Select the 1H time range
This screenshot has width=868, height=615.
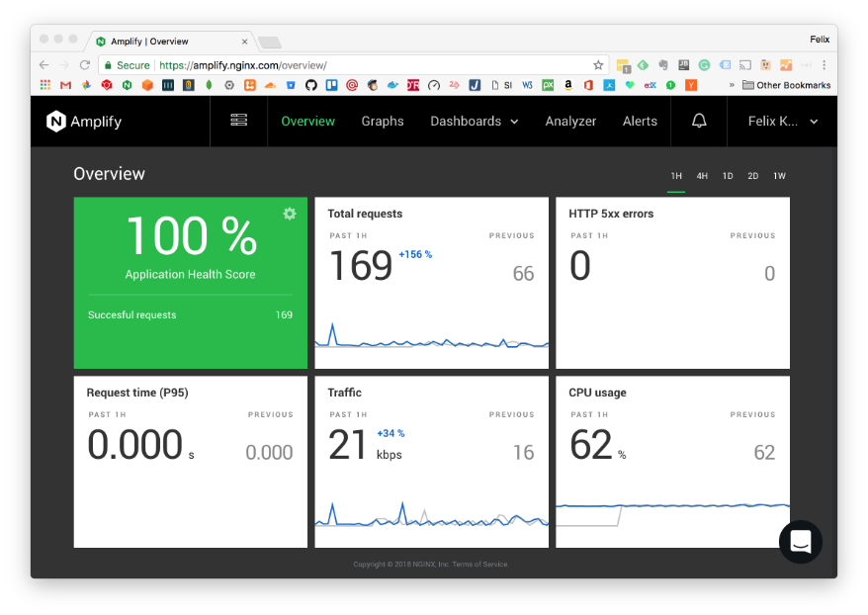(x=676, y=176)
